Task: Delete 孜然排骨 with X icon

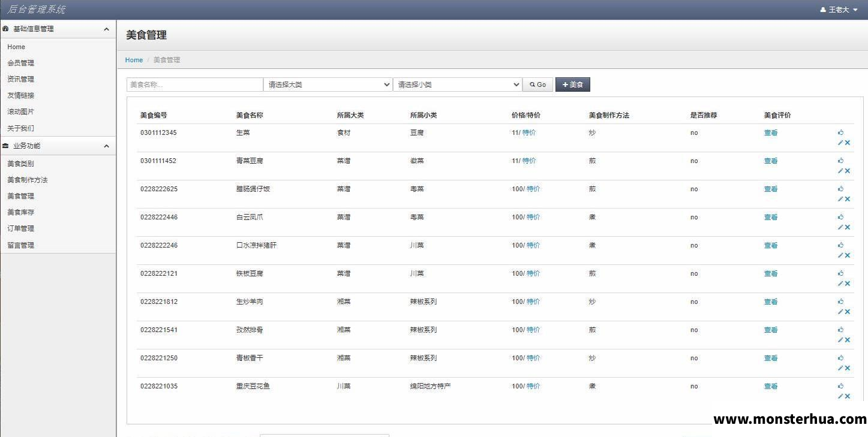Action: pyautogui.click(x=848, y=340)
